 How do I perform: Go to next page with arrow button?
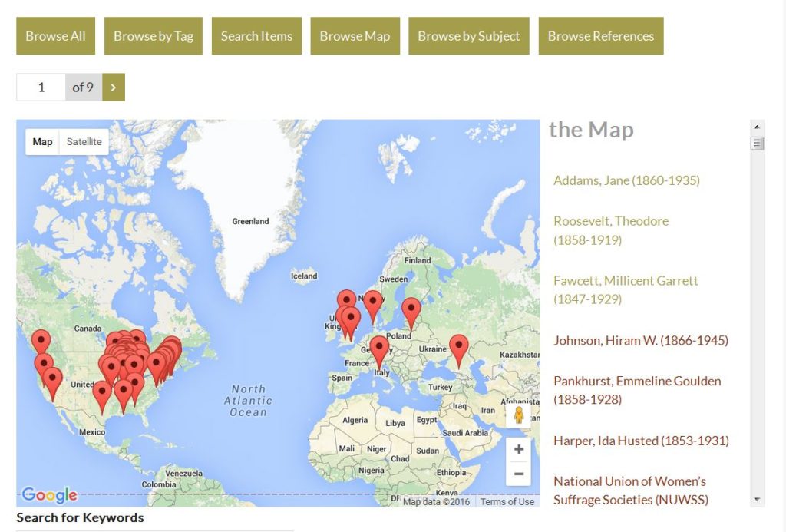coord(114,88)
